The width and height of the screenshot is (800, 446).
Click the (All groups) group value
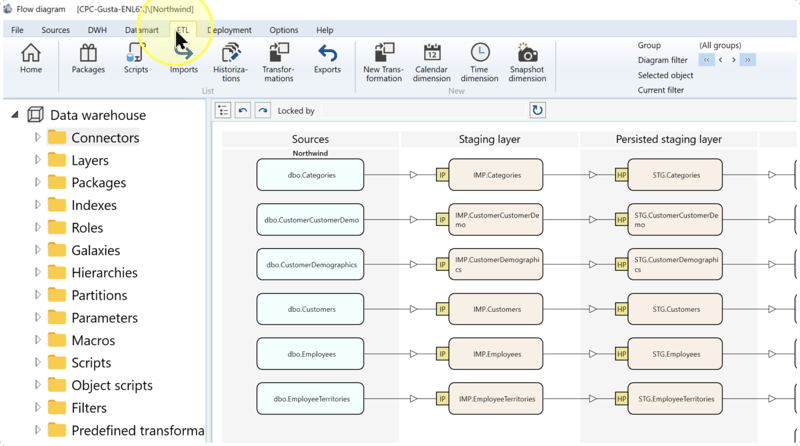coord(720,45)
